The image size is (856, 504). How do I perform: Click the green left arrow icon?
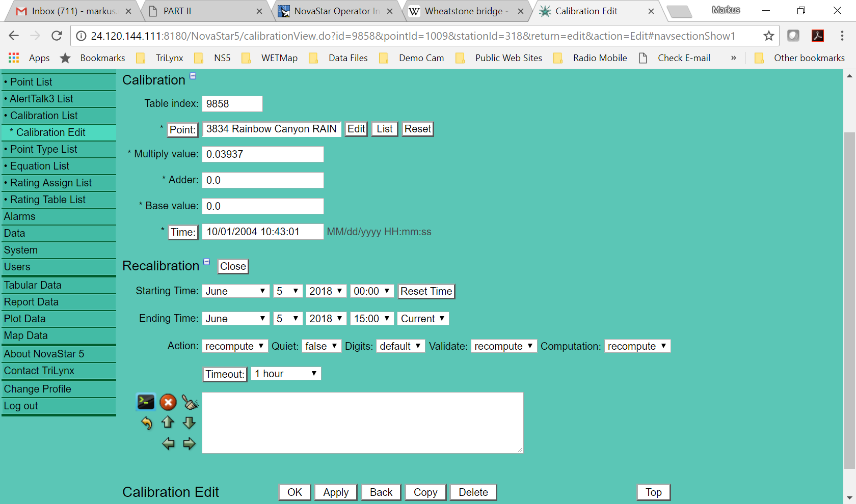point(168,444)
